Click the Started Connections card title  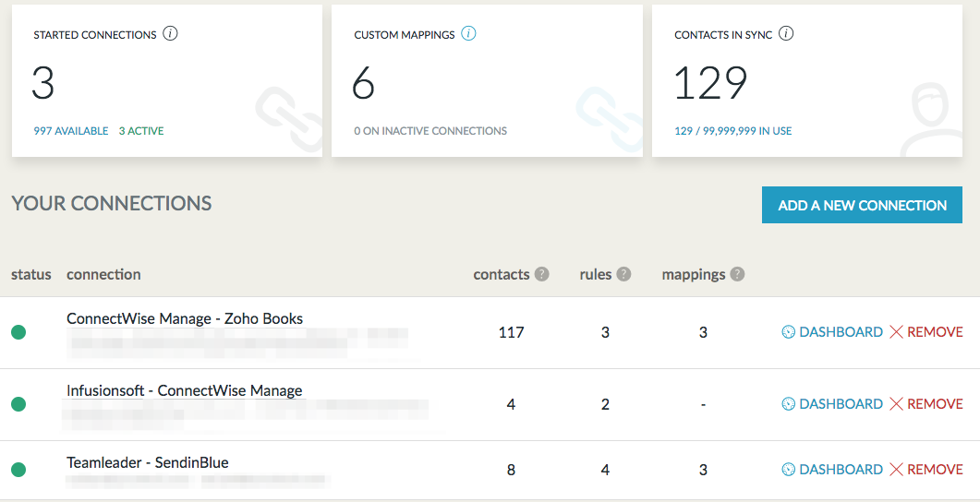point(95,35)
